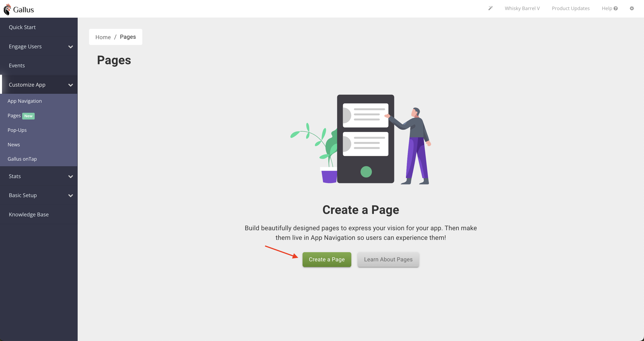Viewport: 644px width, 341px height.
Task: Click the Pages page title heading
Action: click(x=114, y=60)
